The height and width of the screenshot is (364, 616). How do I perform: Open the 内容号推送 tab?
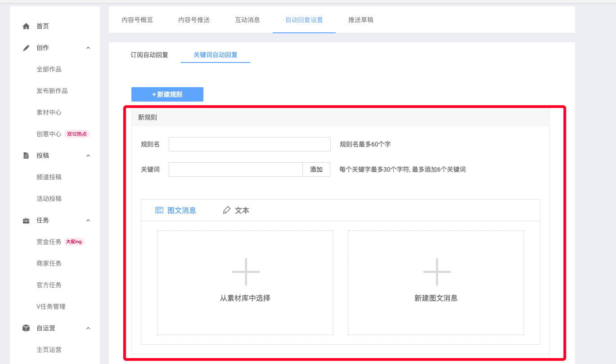pos(194,20)
